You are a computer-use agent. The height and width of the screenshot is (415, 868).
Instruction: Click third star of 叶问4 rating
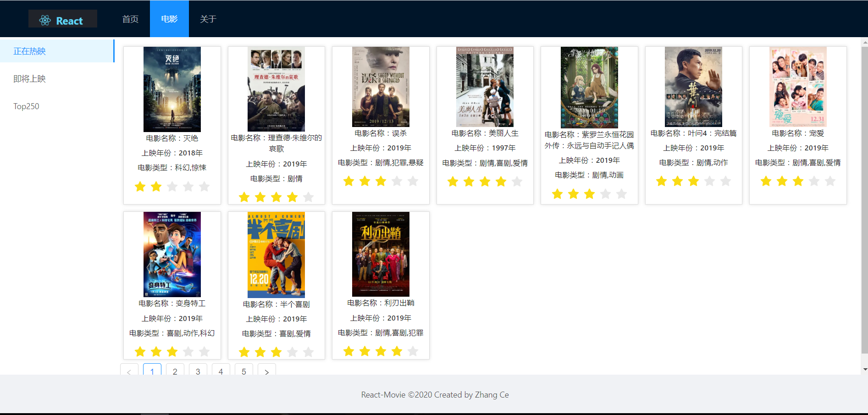pyautogui.click(x=694, y=181)
